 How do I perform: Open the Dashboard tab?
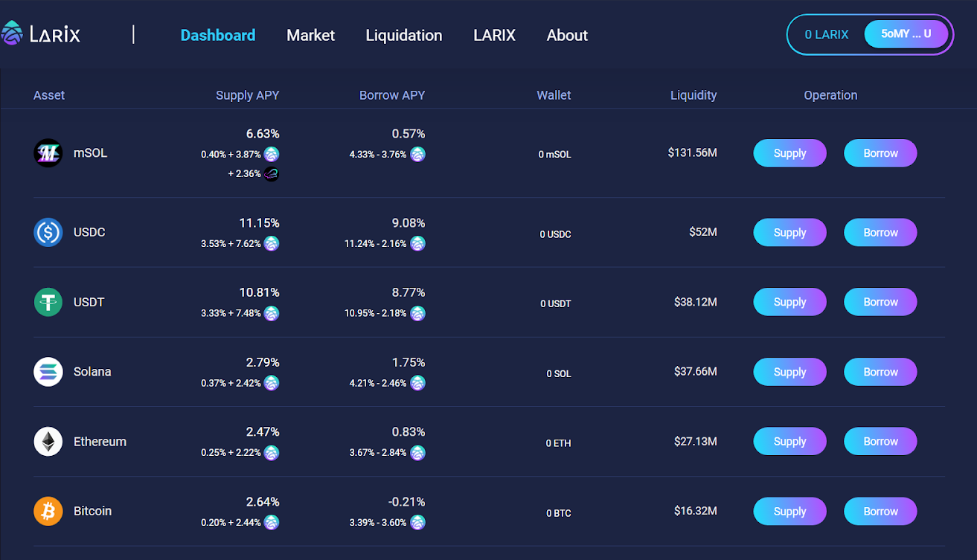pos(218,35)
